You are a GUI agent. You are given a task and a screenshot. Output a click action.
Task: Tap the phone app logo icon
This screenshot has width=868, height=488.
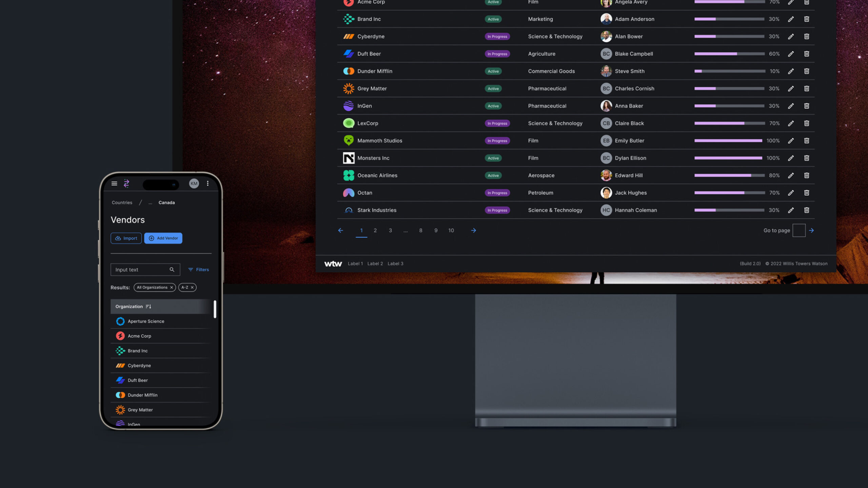pyautogui.click(x=126, y=183)
